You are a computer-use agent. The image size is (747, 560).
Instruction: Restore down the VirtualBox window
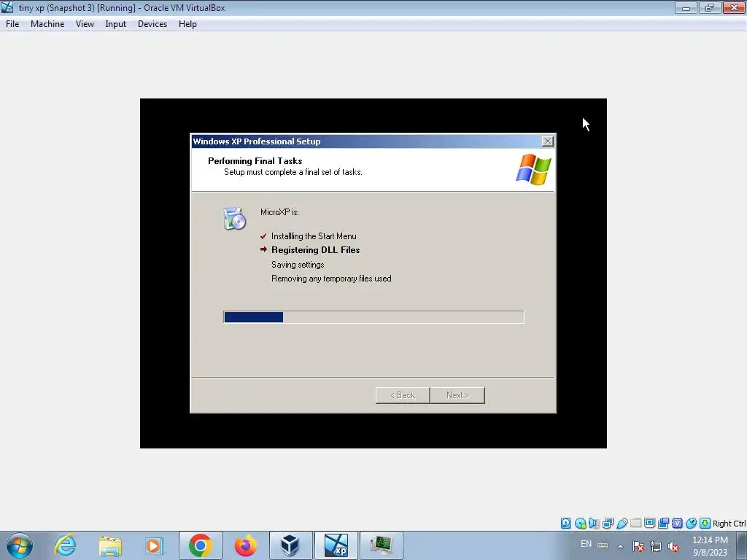[x=709, y=7]
